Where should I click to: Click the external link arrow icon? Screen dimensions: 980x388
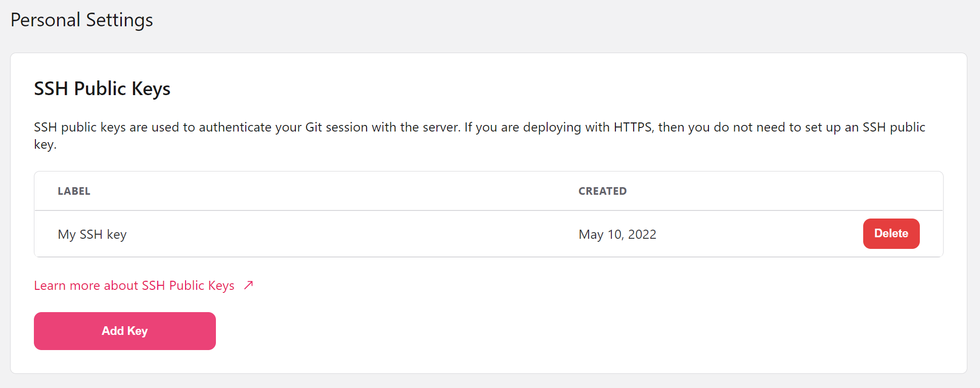point(248,285)
